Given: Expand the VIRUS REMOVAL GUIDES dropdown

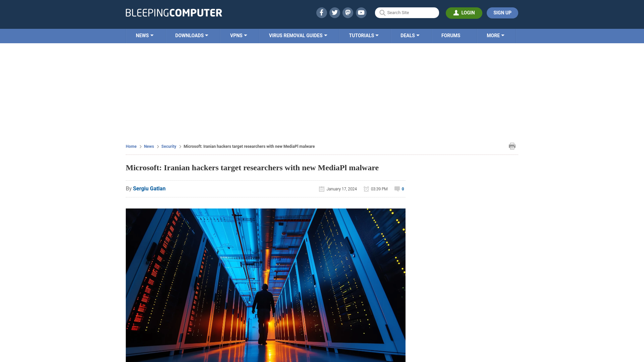Looking at the screenshot, I should click(298, 35).
